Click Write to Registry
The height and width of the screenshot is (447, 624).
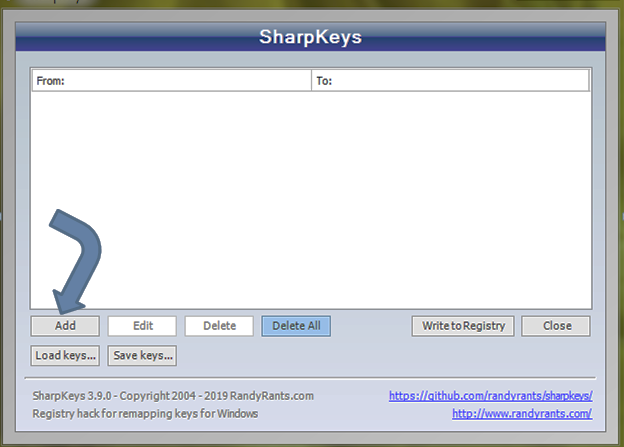click(x=463, y=326)
